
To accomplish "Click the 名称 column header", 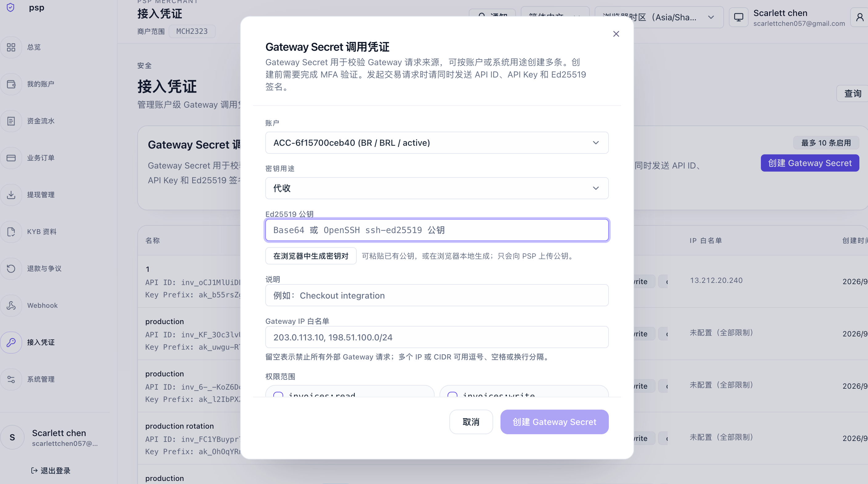I will tap(152, 241).
